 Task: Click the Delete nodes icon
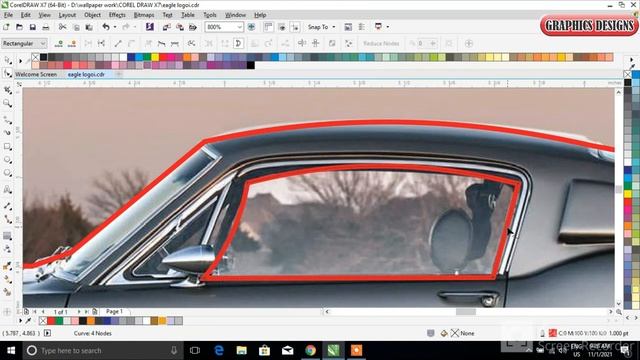coord(72,43)
